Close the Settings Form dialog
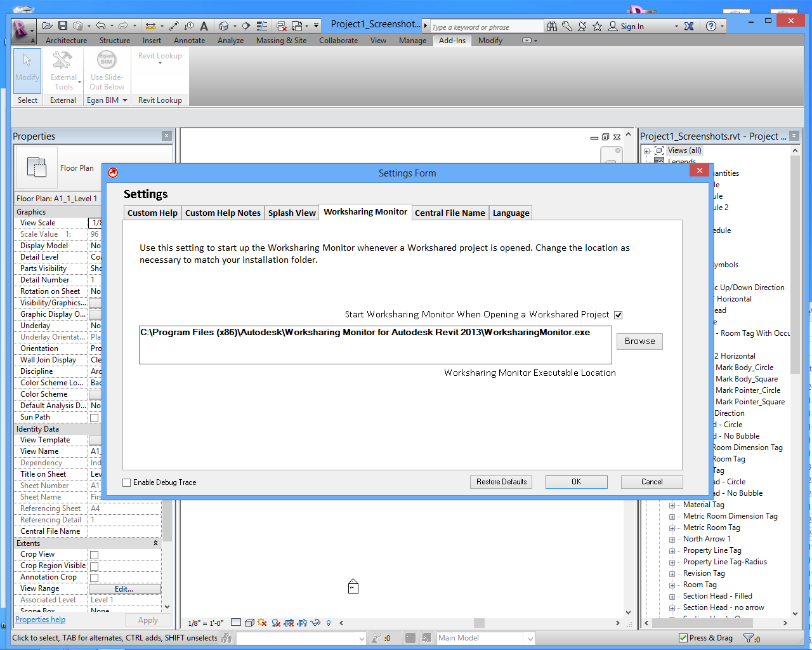This screenshot has height=650, width=812. point(699,170)
